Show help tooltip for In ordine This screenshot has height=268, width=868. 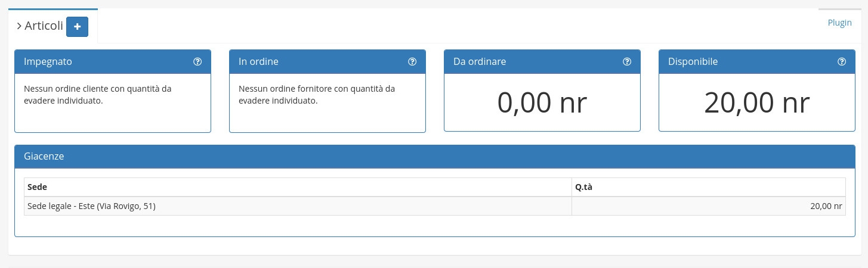click(x=412, y=61)
